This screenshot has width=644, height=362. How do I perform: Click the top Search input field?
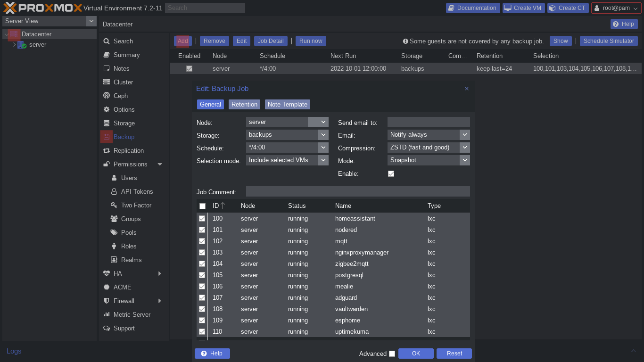205,8
